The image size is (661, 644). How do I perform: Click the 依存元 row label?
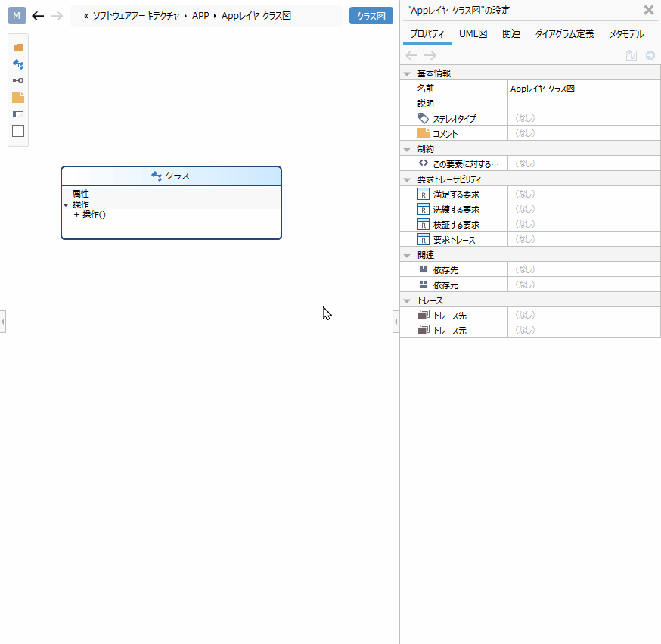point(445,285)
